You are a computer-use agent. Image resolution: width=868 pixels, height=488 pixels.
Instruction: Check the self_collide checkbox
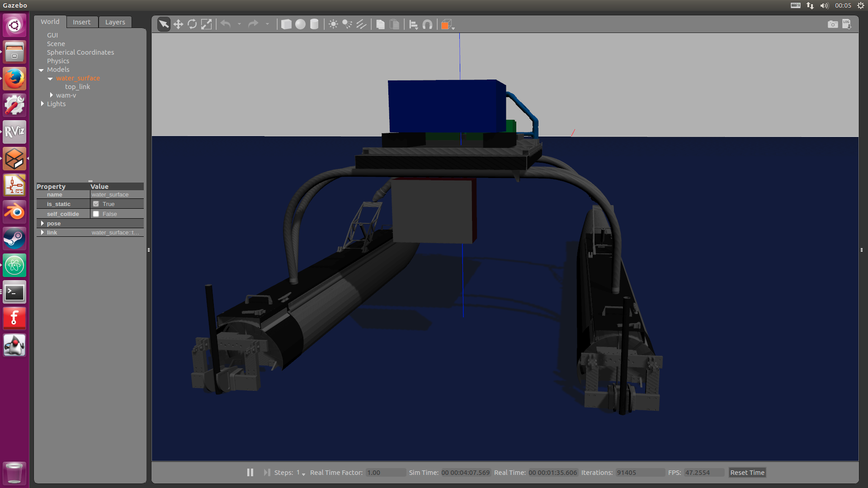click(x=96, y=214)
